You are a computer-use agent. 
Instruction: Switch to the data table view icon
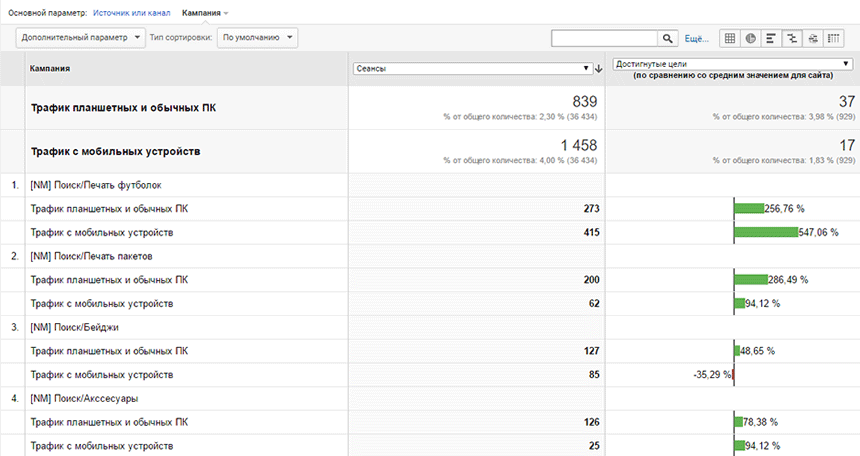click(x=729, y=38)
